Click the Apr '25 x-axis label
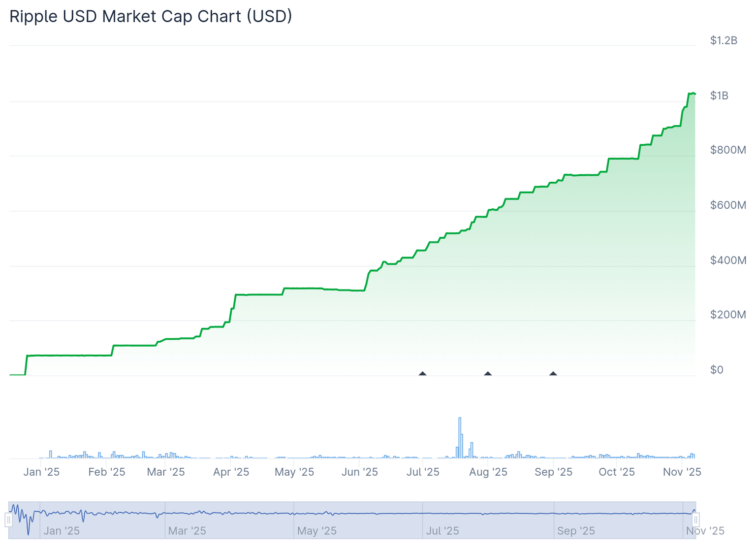This screenshot has height=552, width=756. (231, 472)
